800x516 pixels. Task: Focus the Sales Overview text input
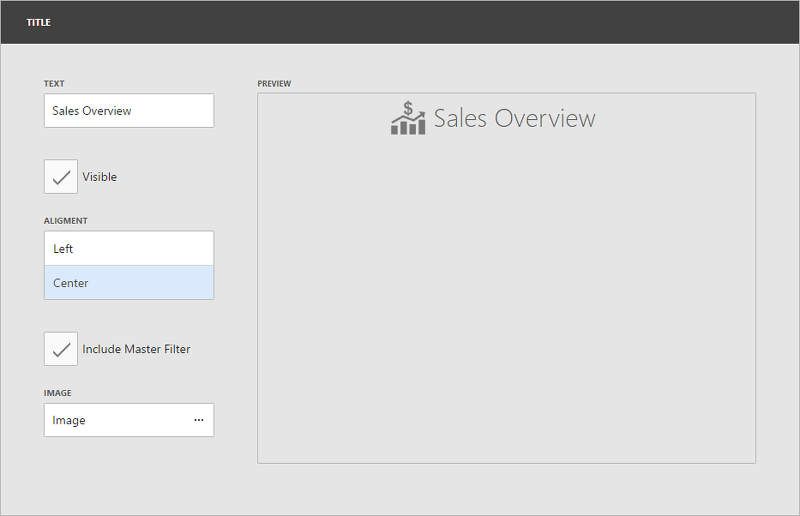pos(129,111)
